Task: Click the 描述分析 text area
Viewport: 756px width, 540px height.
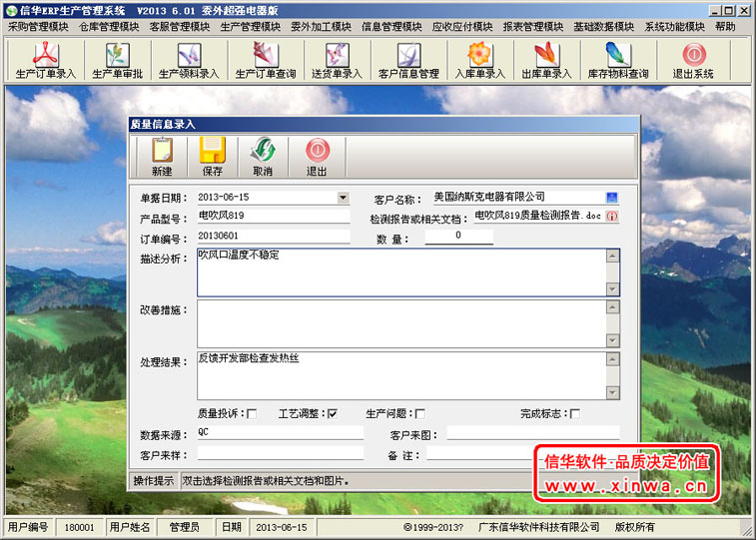Action: coord(401,272)
